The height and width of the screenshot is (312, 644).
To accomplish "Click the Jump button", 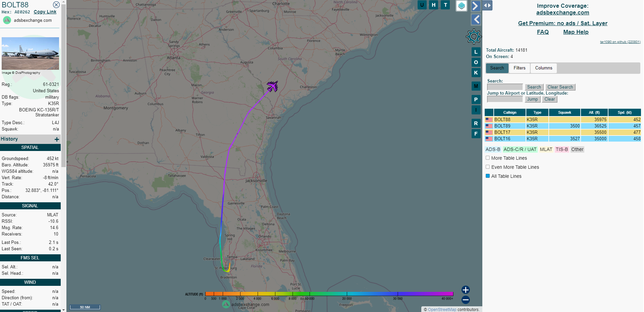I will click(x=532, y=99).
